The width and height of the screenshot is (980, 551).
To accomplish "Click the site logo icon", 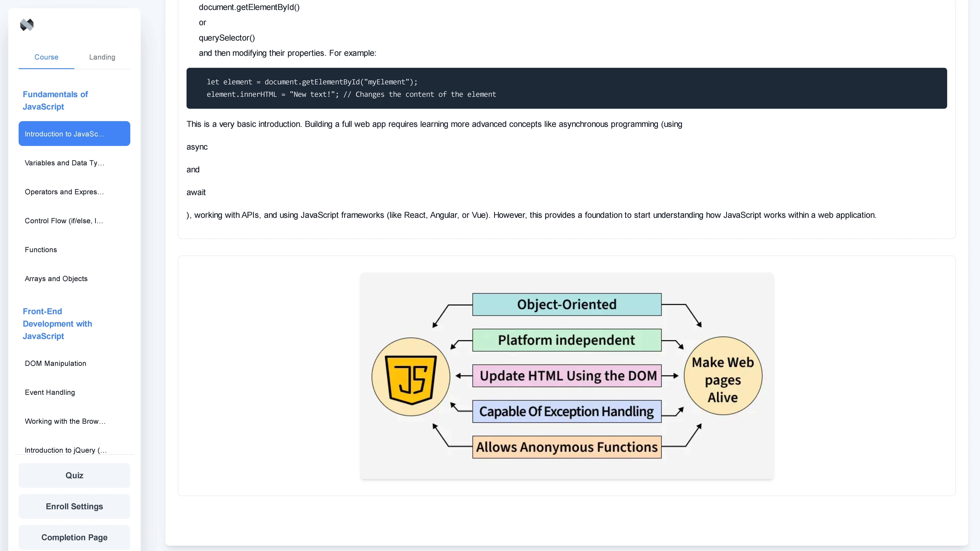I will click(x=27, y=25).
